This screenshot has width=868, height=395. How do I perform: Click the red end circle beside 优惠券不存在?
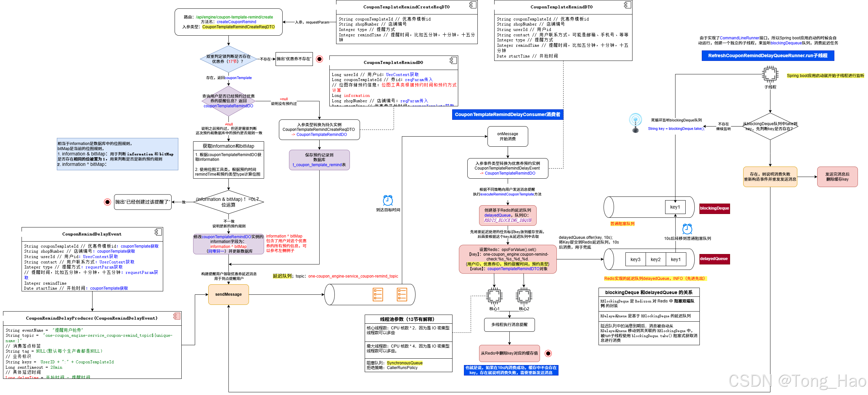[319, 59]
